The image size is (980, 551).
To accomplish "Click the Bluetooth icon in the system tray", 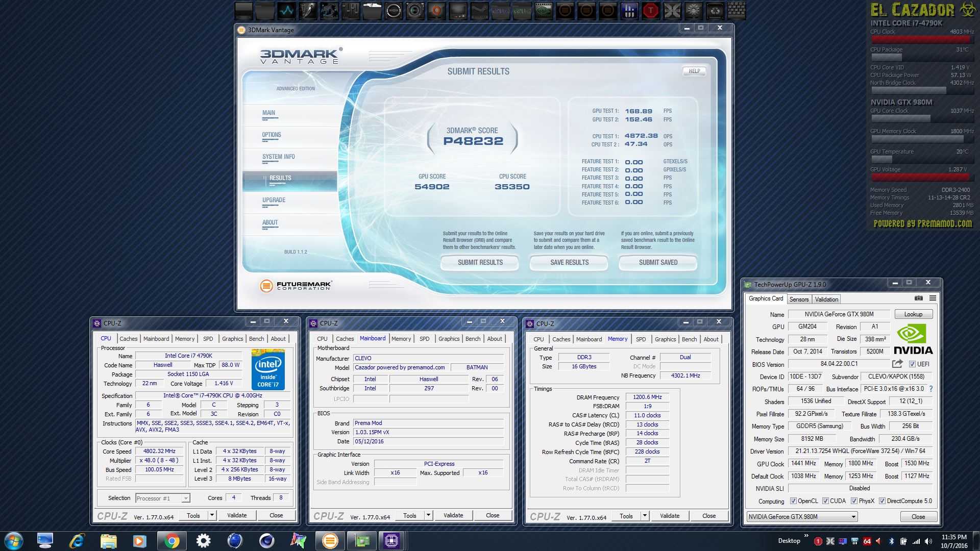I will click(892, 541).
